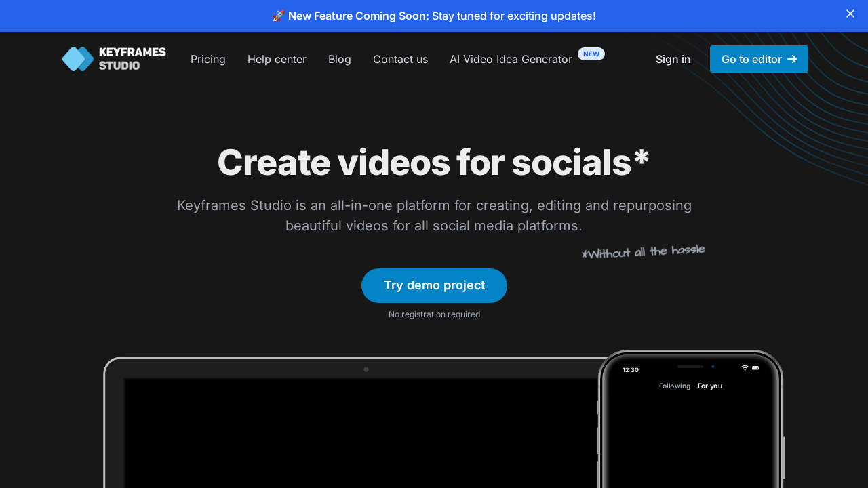
Task: Open the Contact us page
Action: (x=400, y=59)
